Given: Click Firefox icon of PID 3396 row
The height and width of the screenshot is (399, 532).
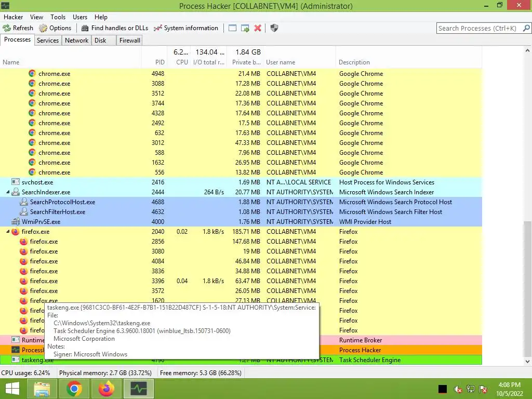Looking at the screenshot, I should click(23, 281).
